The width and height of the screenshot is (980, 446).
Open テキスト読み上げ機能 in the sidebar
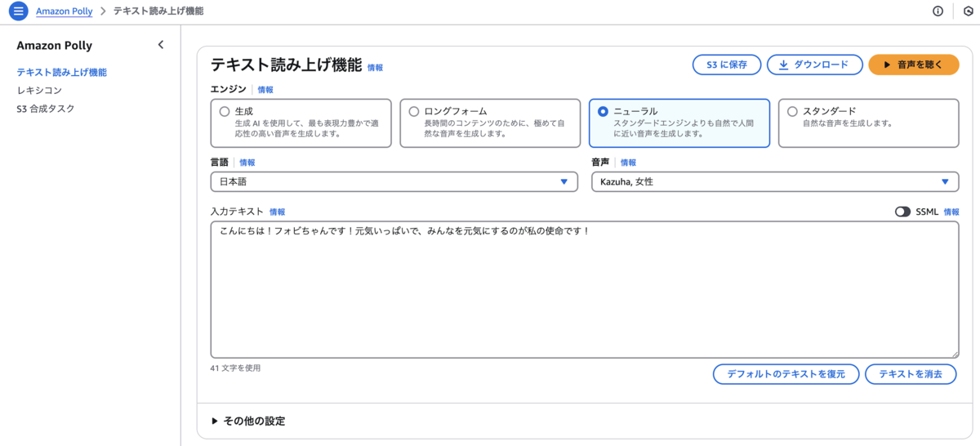click(x=61, y=72)
